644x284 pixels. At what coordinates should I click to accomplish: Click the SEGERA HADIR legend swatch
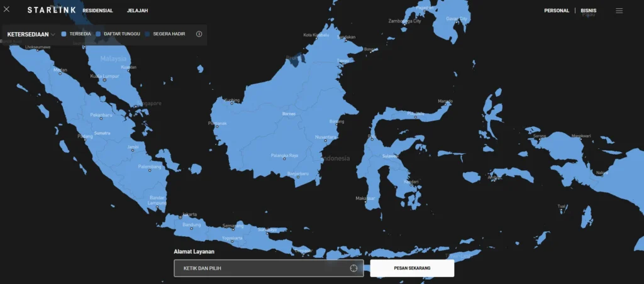[x=147, y=34]
